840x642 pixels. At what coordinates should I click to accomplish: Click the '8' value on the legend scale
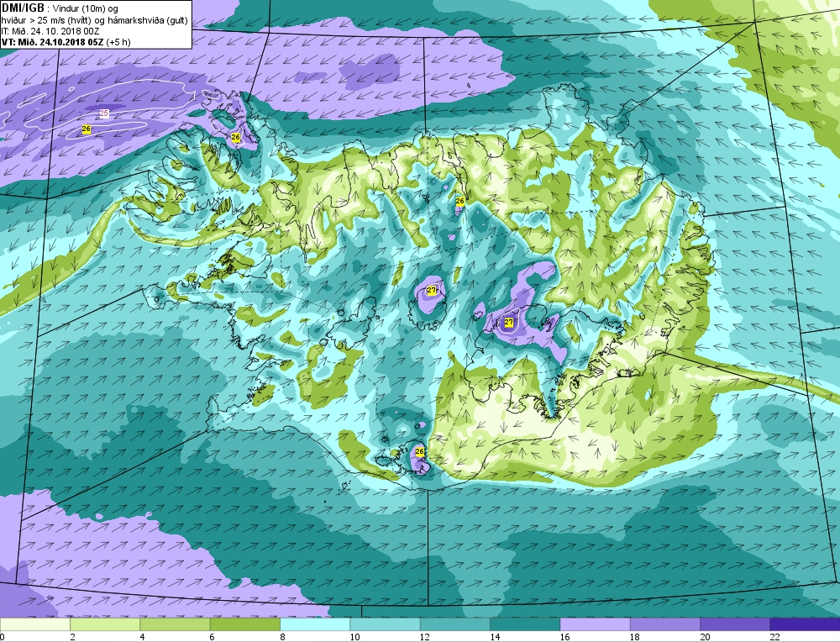point(282,637)
